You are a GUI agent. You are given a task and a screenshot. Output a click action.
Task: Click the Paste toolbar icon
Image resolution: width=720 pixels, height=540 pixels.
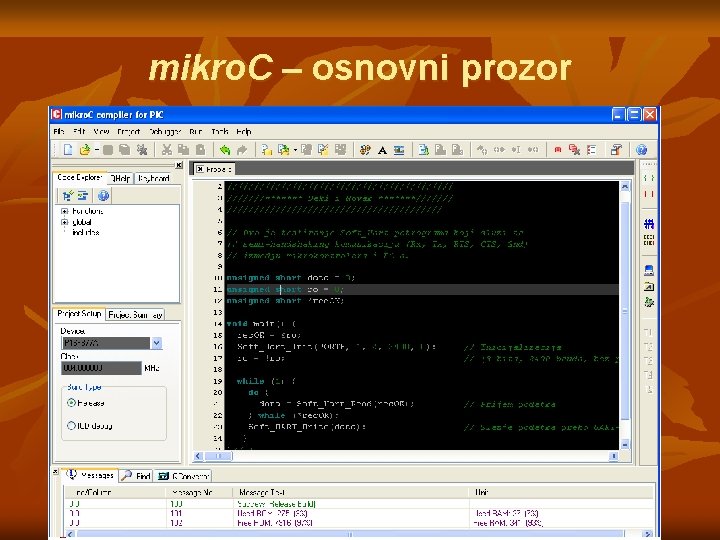coord(200,150)
